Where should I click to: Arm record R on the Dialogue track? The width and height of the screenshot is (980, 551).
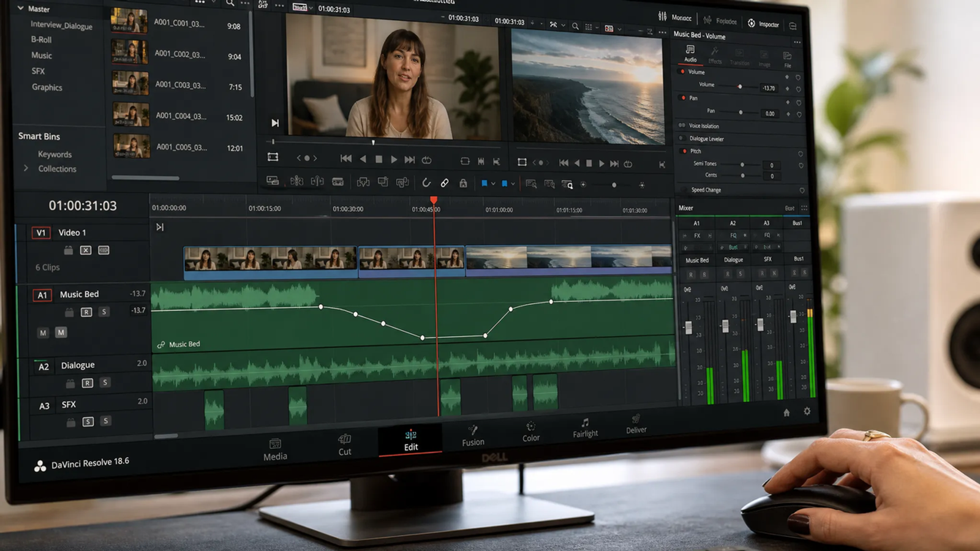click(x=88, y=383)
